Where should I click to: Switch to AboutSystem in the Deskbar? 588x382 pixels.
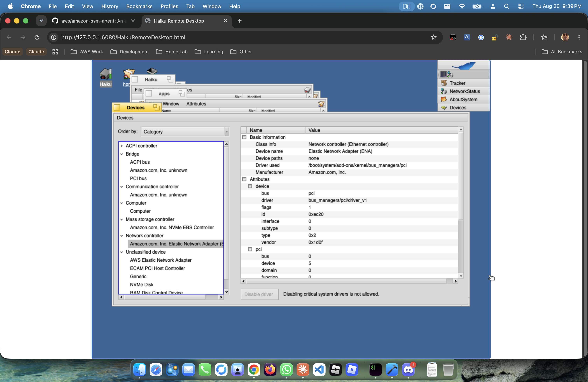pyautogui.click(x=464, y=99)
